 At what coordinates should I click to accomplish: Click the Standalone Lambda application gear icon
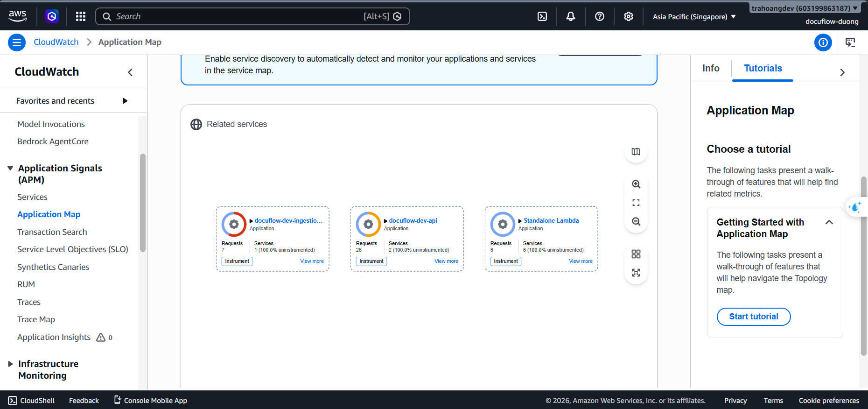coord(503,224)
